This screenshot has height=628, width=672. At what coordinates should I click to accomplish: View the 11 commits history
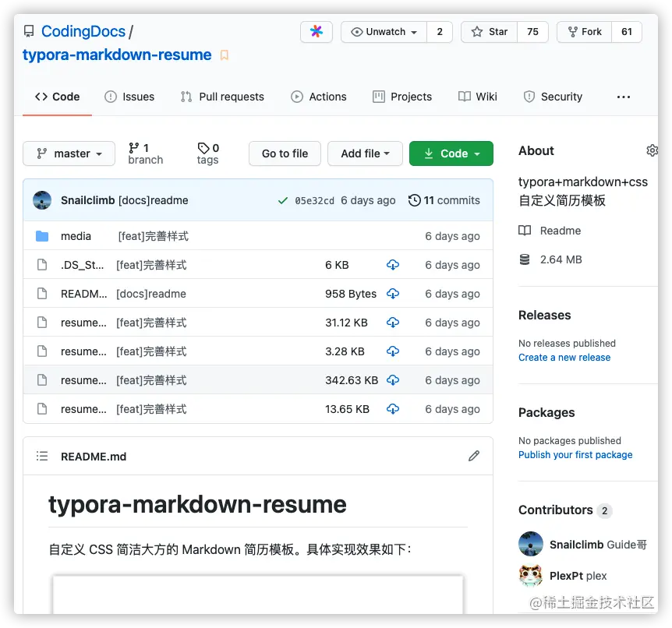click(x=444, y=200)
